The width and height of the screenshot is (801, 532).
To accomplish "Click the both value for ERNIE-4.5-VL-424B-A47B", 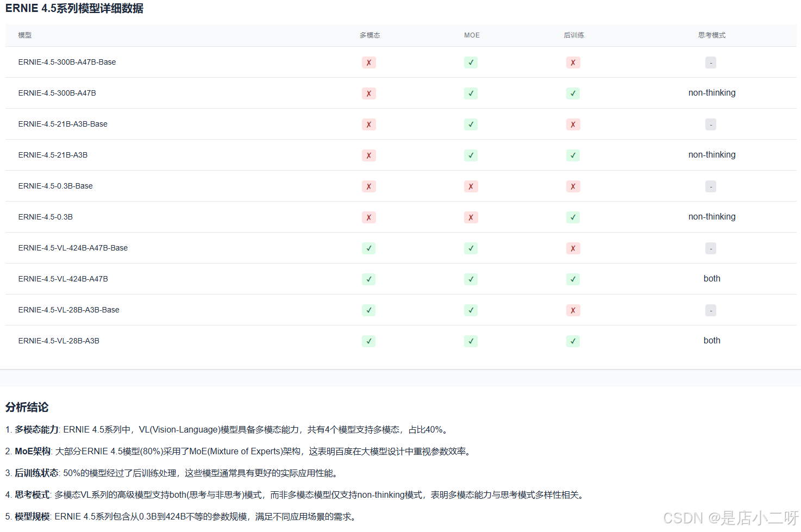I will 712,279.
